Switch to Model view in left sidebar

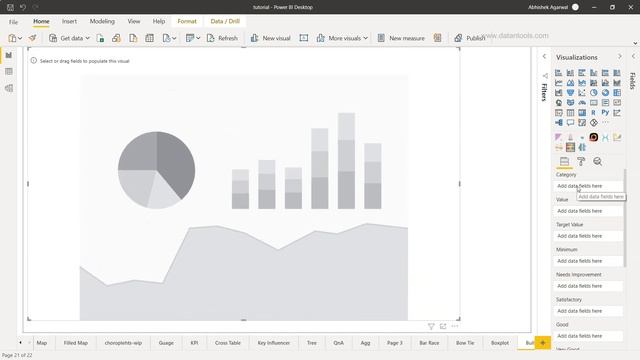click(x=9, y=88)
